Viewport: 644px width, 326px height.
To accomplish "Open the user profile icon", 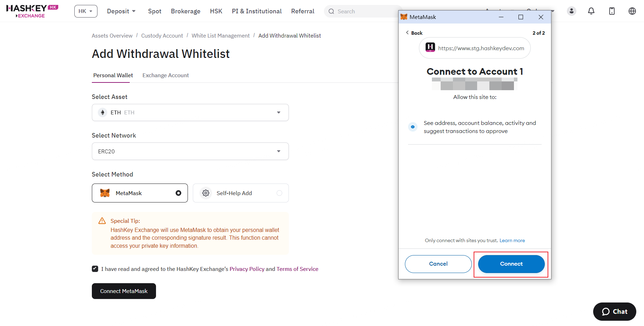I will tap(571, 11).
